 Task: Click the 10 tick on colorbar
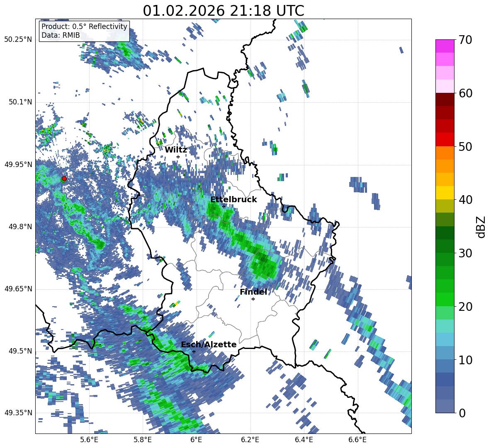tap(465, 360)
